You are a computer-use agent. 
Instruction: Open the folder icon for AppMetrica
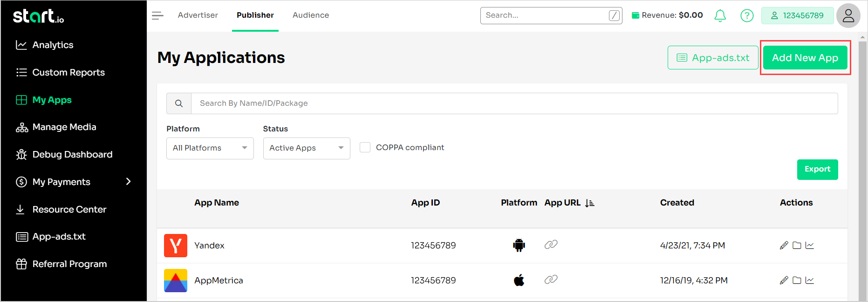[797, 280]
